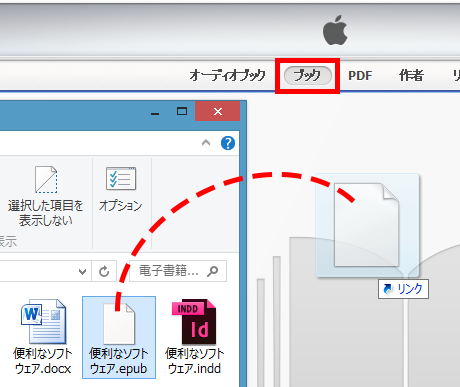This screenshot has width=460, height=387.
Task: Click the Apple logo in iTunes
Action: click(335, 30)
